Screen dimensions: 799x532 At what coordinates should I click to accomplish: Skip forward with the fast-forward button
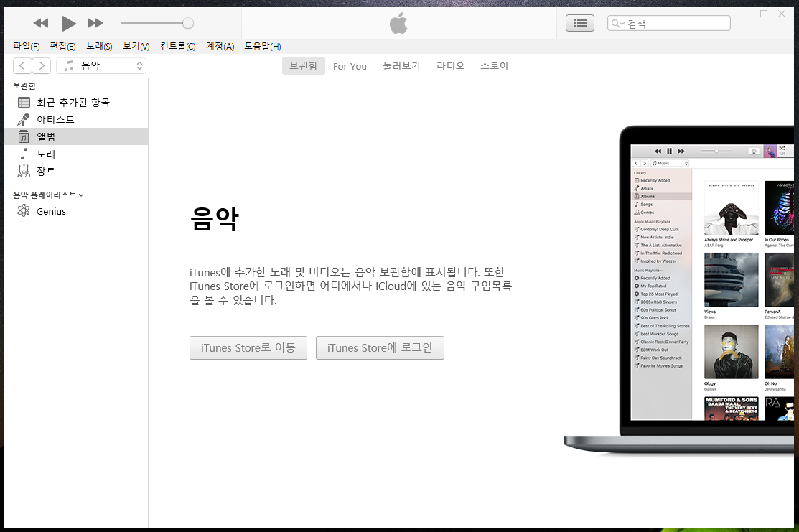(x=95, y=23)
